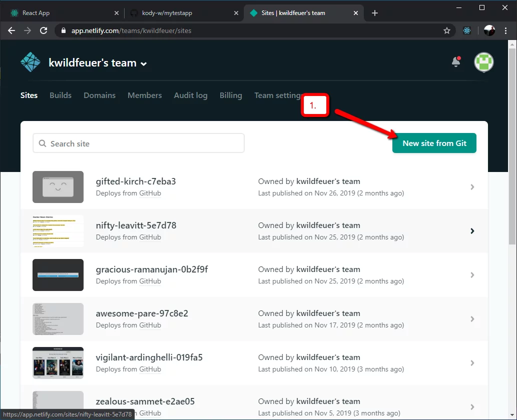Open Chrome three-dot menu
The image size is (517, 420).
pyautogui.click(x=505, y=30)
